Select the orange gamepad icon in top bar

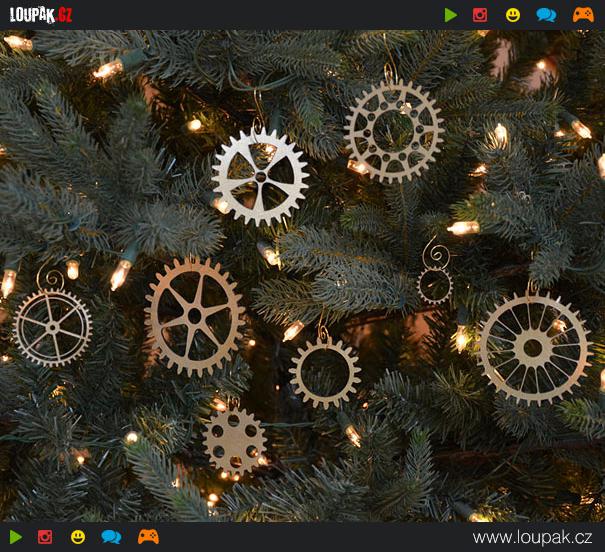click(582, 15)
